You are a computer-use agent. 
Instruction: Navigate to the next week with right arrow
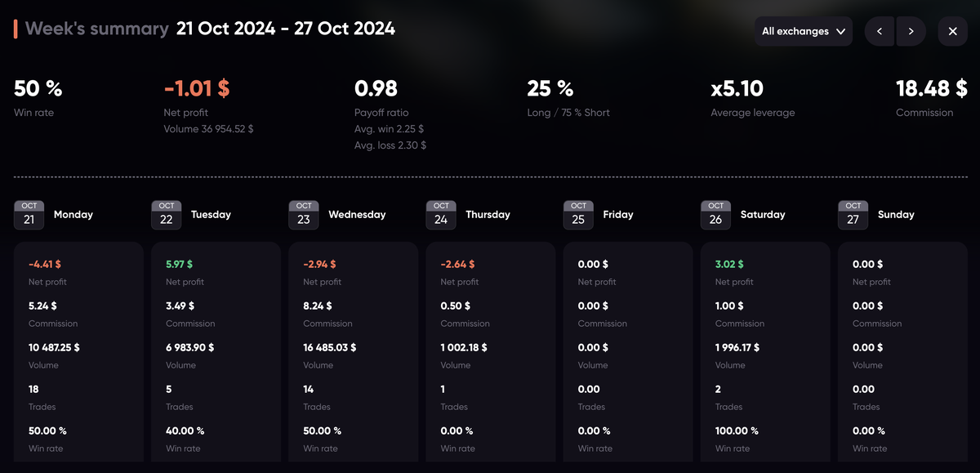910,31
